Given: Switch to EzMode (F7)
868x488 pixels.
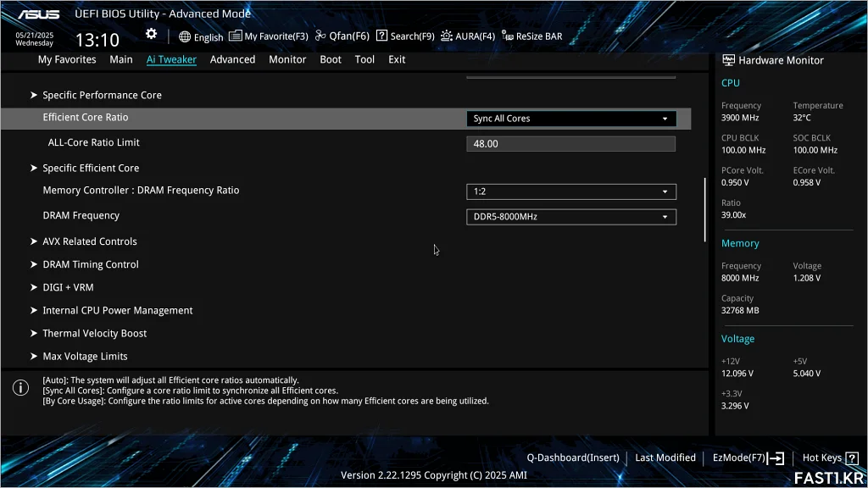Looking at the screenshot, I should pos(748,457).
